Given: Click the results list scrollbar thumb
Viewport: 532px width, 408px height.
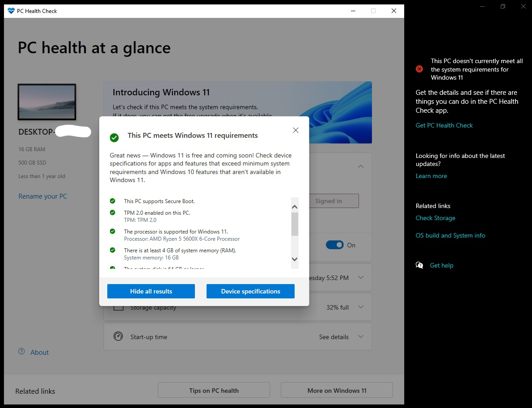Looking at the screenshot, I should (295, 224).
